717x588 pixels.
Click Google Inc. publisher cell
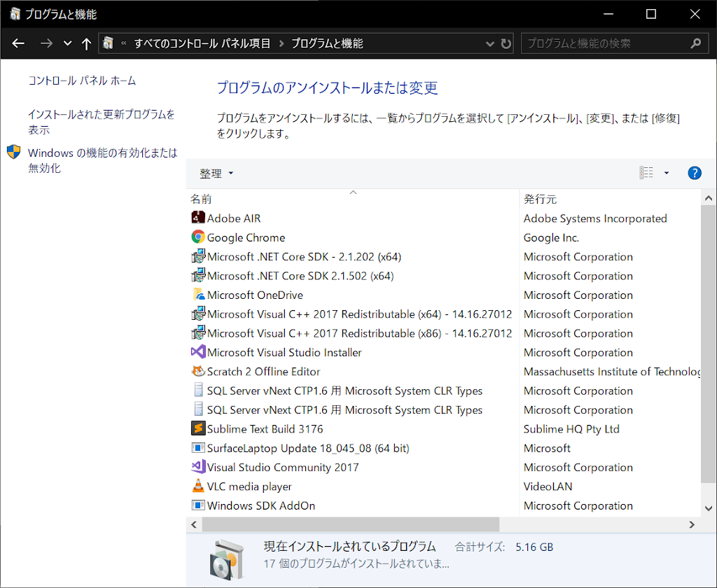(551, 237)
